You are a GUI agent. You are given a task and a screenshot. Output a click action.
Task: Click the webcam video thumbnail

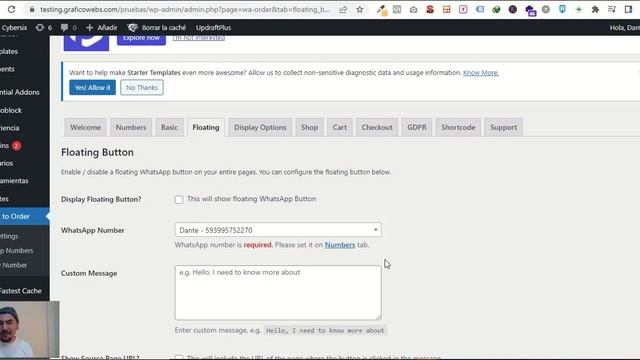[29, 330]
